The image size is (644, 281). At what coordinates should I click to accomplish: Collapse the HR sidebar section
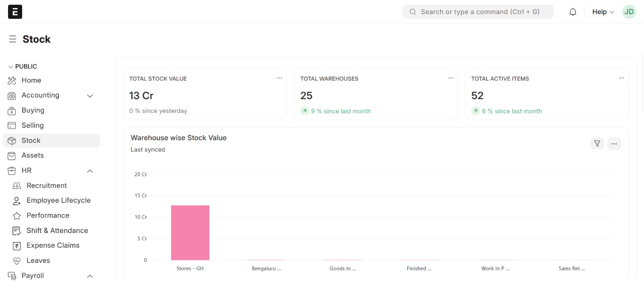click(90, 171)
